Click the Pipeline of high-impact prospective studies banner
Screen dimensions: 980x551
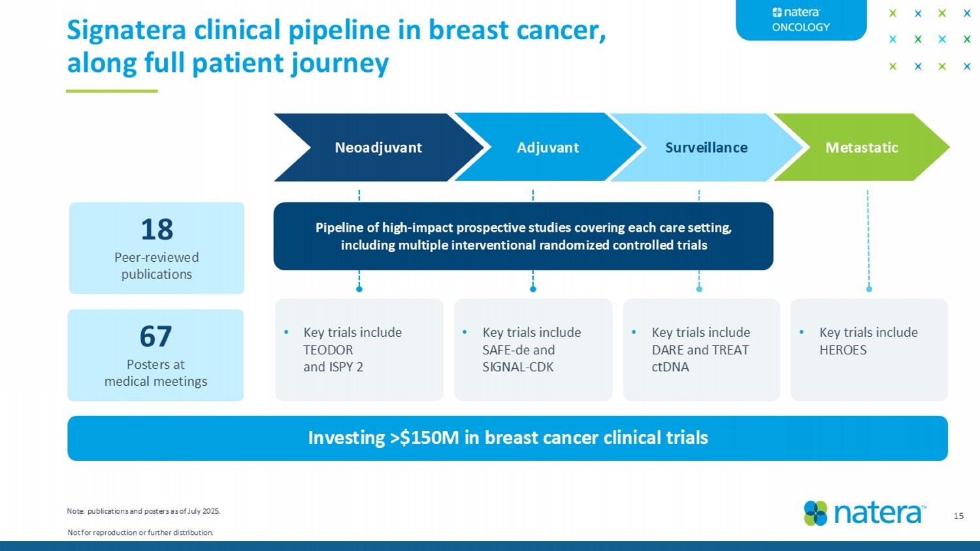(x=523, y=236)
